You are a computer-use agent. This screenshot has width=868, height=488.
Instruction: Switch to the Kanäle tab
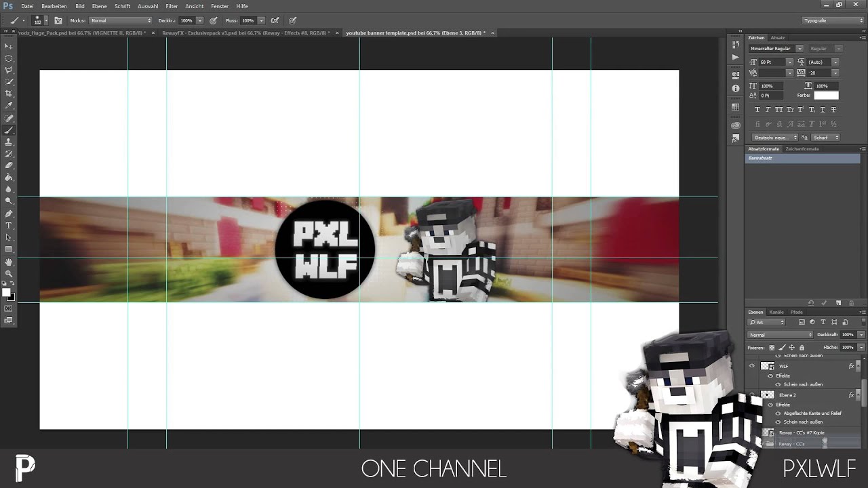click(x=776, y=312)
